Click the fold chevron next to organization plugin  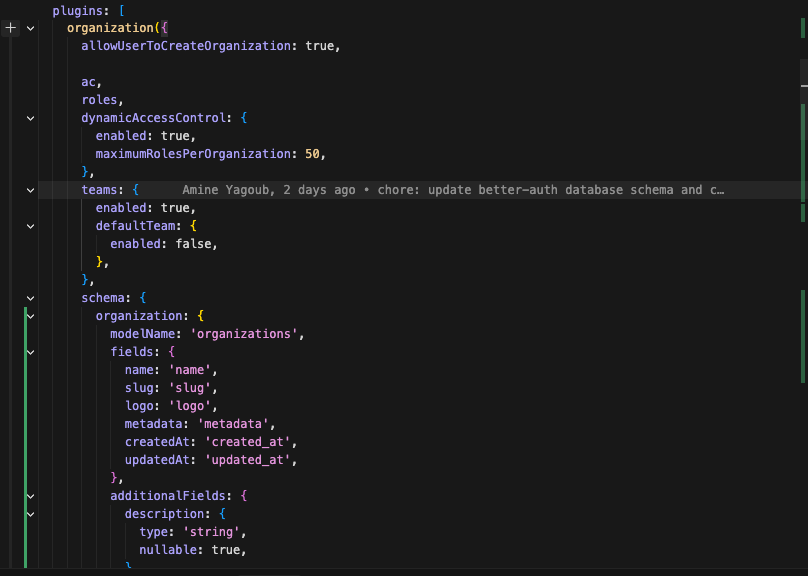click(x=29, y=28)
